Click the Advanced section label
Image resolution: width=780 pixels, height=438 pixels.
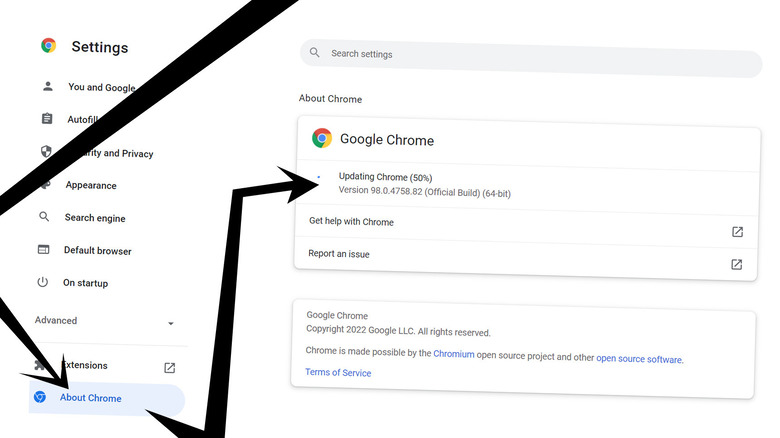(x=56, y=320)
